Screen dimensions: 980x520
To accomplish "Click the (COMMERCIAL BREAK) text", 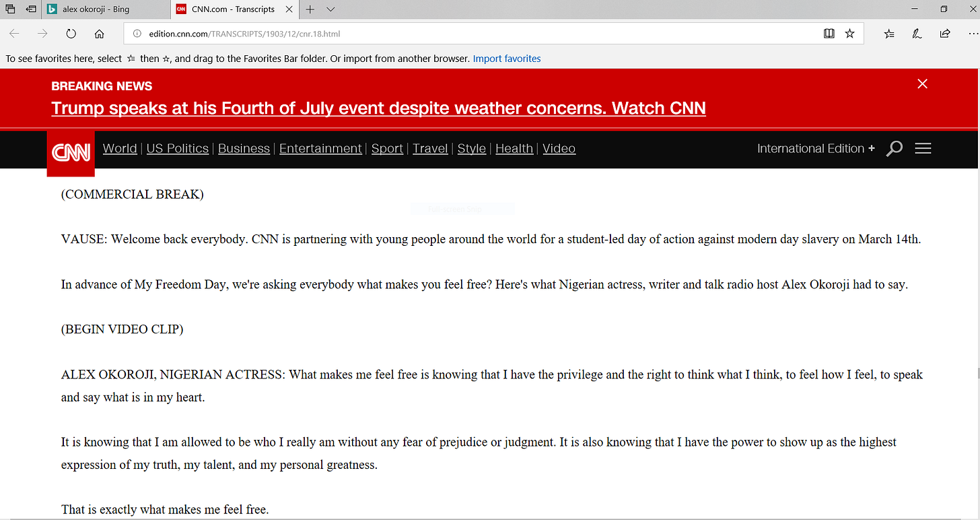I will [x=133, y=194].
